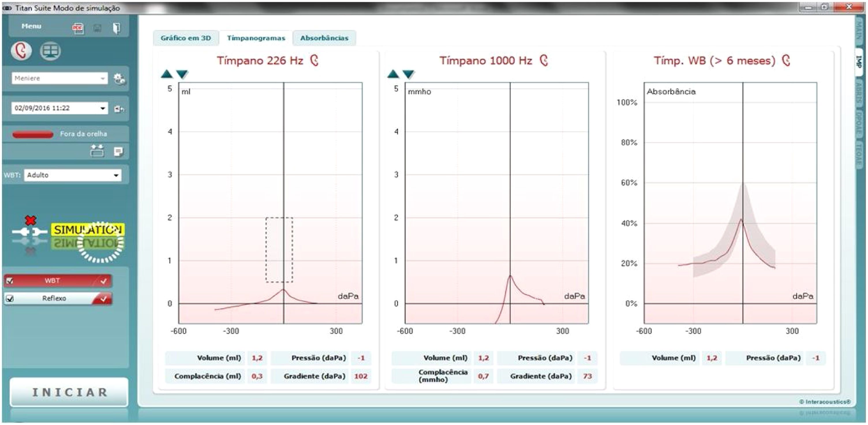The image size is (868, 425).
Task: Click the exit door icon
Action: (x=116, y=28)
